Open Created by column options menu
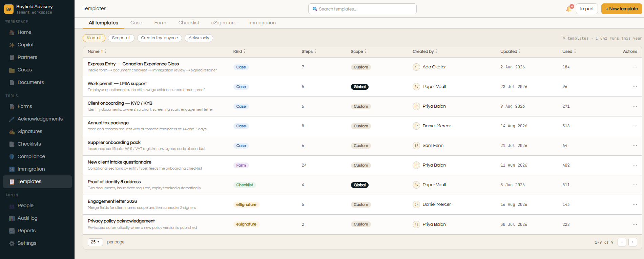The image size is (644, 259). [436, 51]
